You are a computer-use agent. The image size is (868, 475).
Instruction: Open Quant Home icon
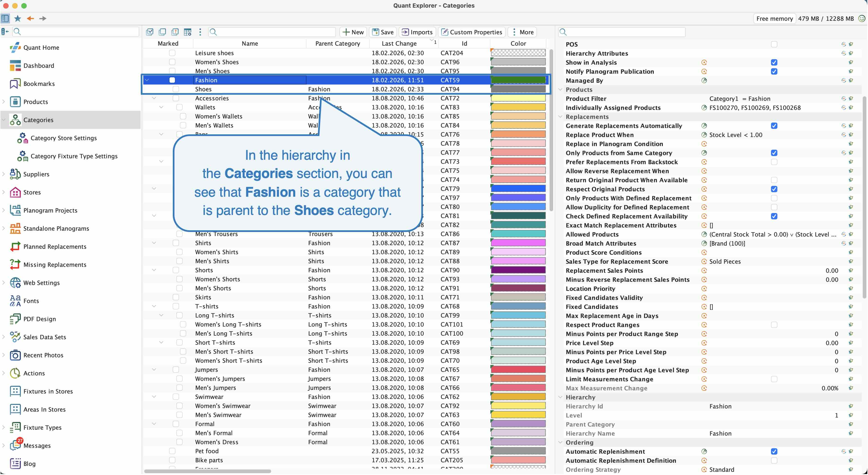pos(15,47)
